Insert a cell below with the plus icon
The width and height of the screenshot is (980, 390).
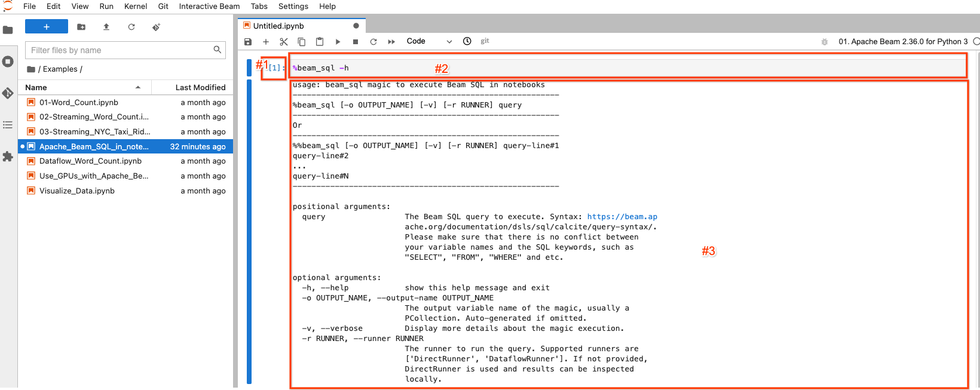click(266, 42)
